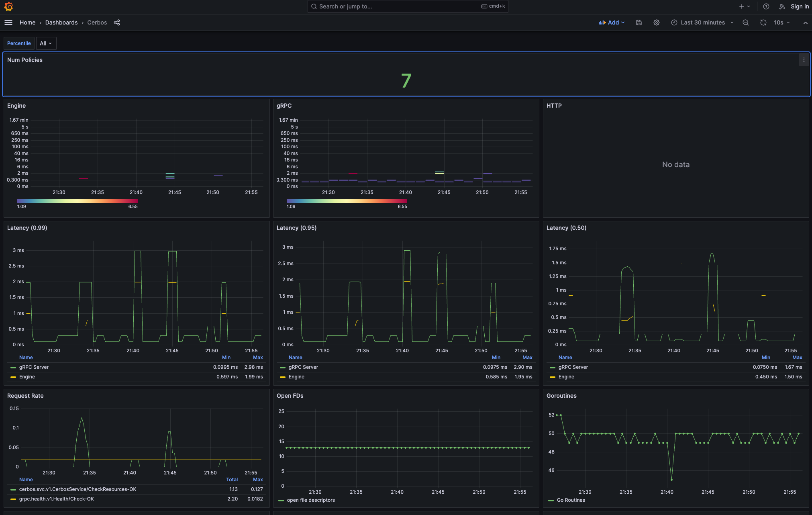Image resolution: width=812 pixels, height=515 pixels.
Task: Toggle grpc.health.v1.Health/Check-OK series visibility
Action: [x=57, y=499]
